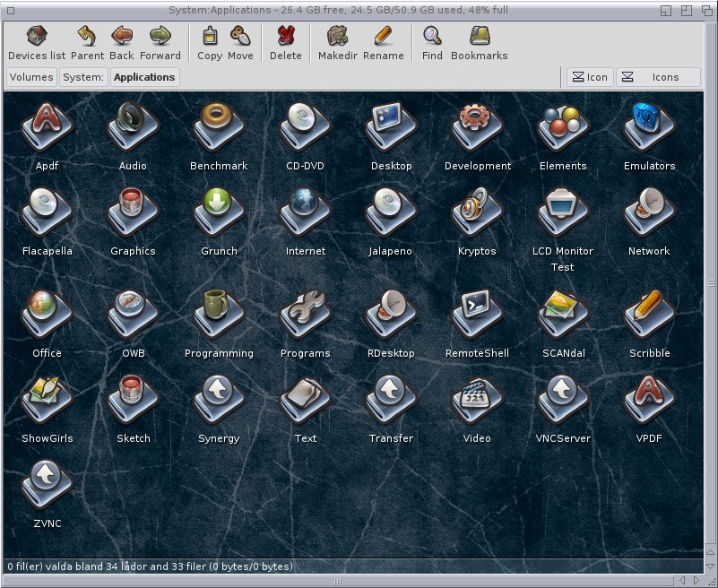Click the scroll up arrow
Image resolution: width=718 pixels, height=588 pixels.
pos(711,553)
